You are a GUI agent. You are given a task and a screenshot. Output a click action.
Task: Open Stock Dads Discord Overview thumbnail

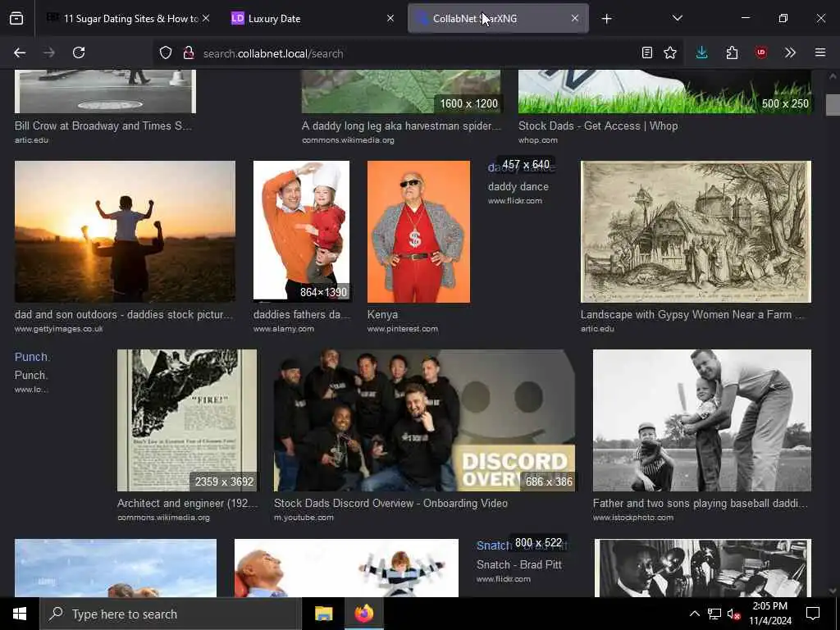424,420
